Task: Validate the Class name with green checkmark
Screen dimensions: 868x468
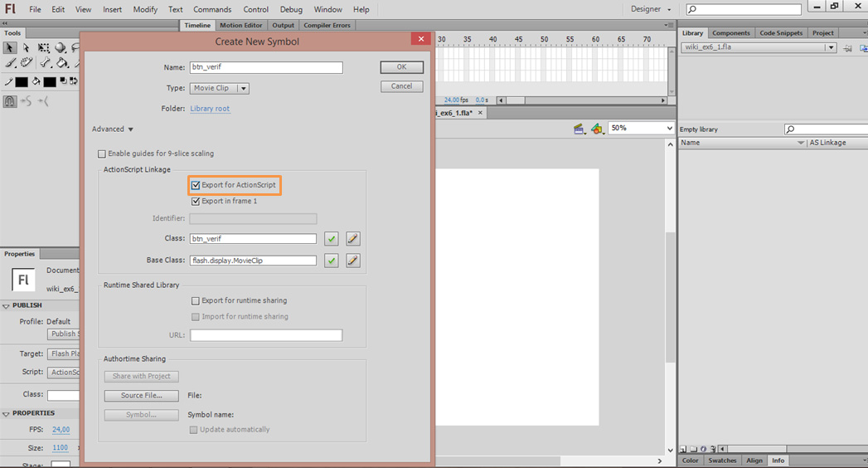Action: tap(331, 239)
